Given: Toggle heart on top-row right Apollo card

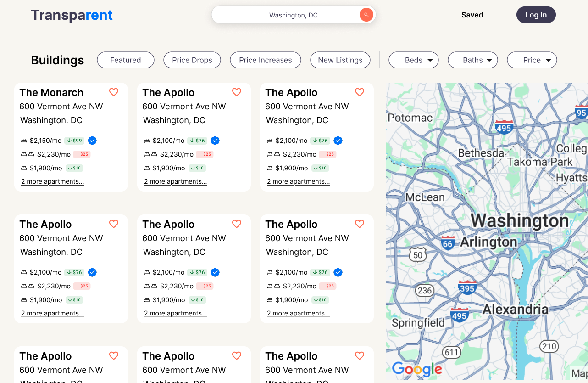Looking at the screenshot, I should pos(360,92).
